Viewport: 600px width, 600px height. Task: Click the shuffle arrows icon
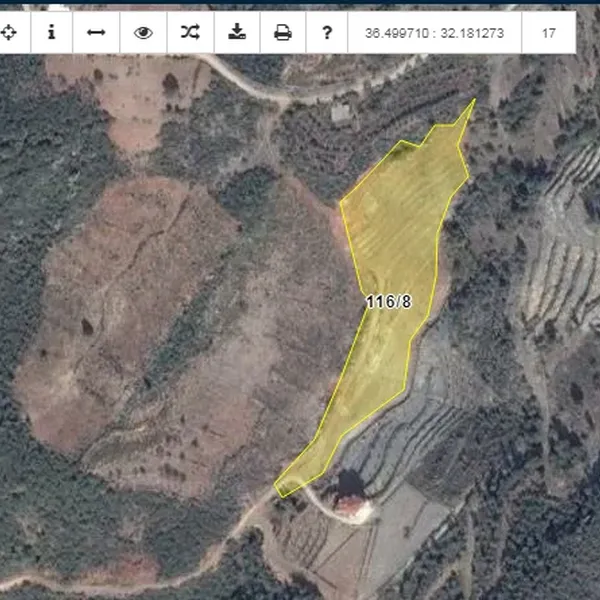[190, 32]
